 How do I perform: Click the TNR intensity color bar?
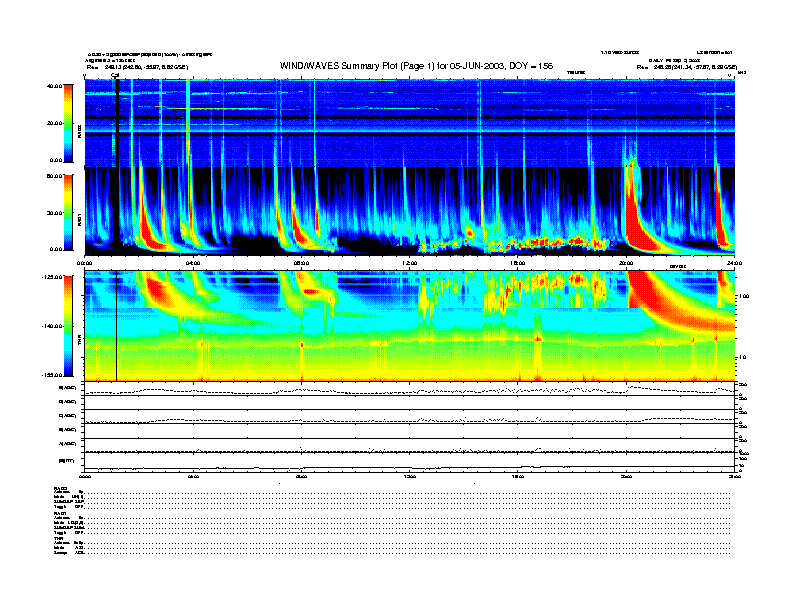pos(68,326)
